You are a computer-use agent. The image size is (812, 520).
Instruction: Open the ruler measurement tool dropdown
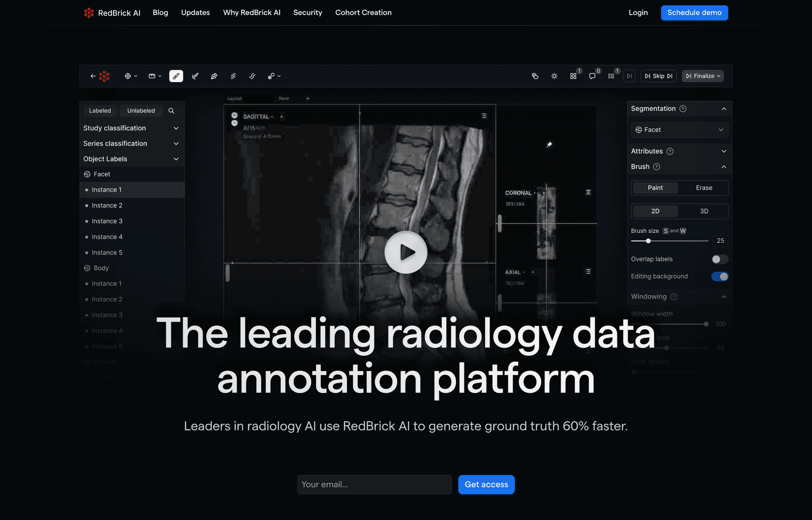(155, 76)
